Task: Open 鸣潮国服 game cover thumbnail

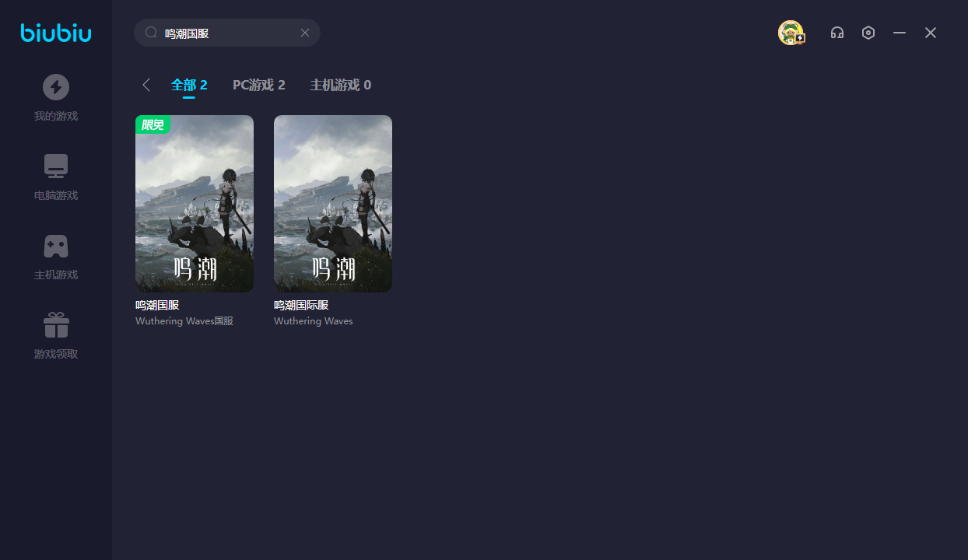Action: point(195,204)
